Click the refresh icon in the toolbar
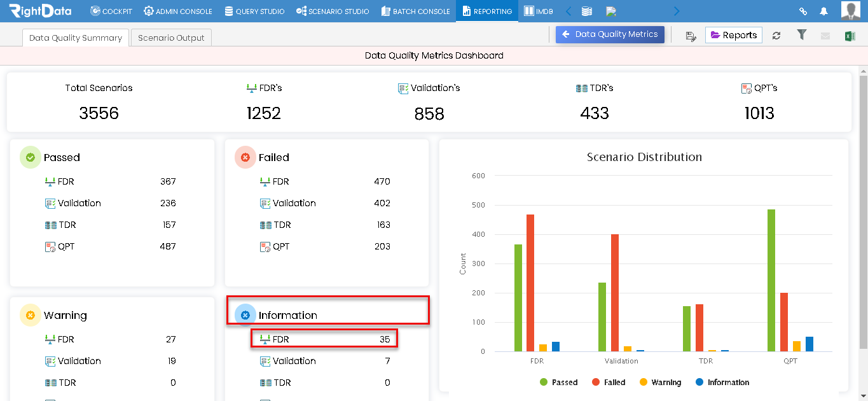This screenshot has width=868, height=401. click(776, 36)
